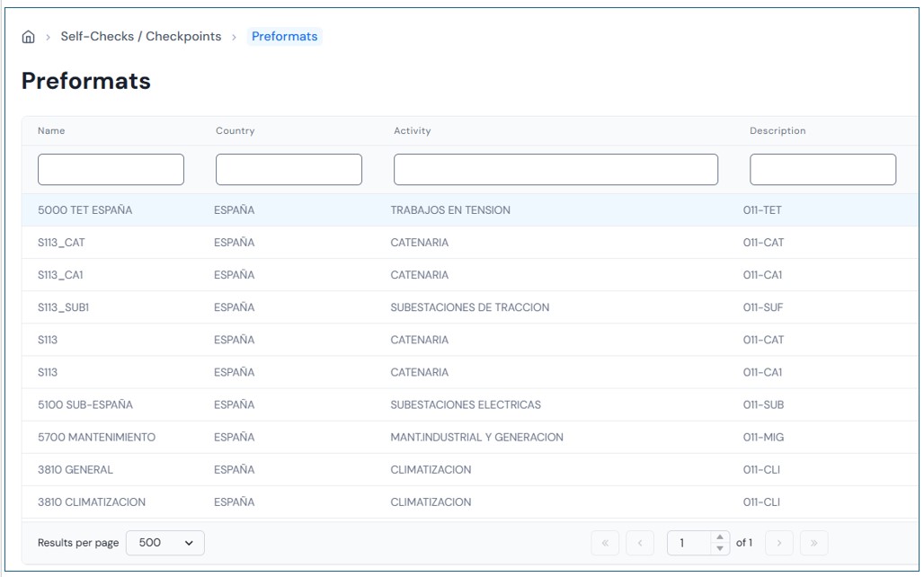Open the 5700 MANTENIMIENTO row
Viewport: 924px width, 577px height.
tap(96, 437)
